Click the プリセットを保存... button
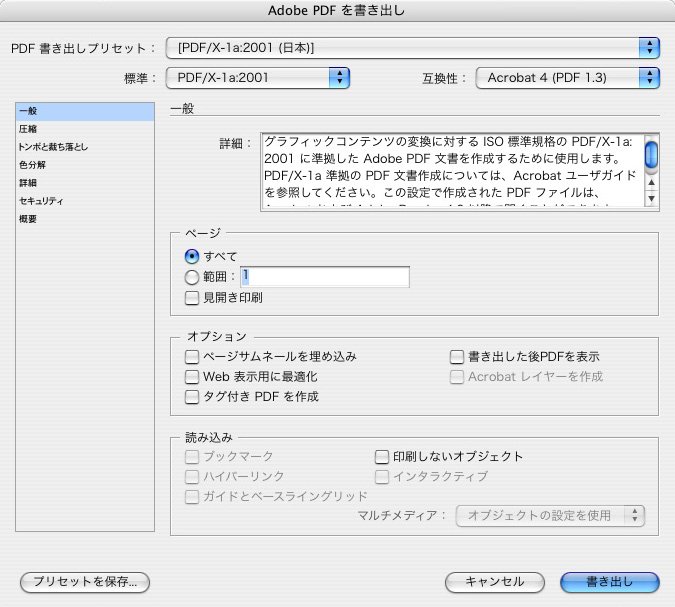Screen dimensions: 675x607 pos(85,582)
